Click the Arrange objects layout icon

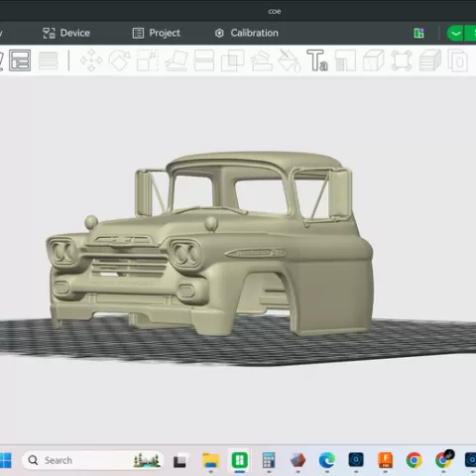pyautogui.click(x=20, y=60)
